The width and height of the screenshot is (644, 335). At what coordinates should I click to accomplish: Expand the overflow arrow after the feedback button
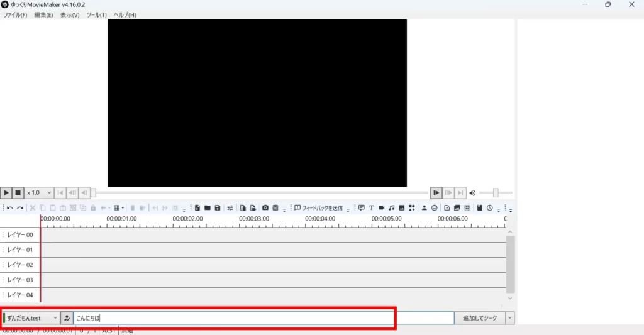[348, 210]
